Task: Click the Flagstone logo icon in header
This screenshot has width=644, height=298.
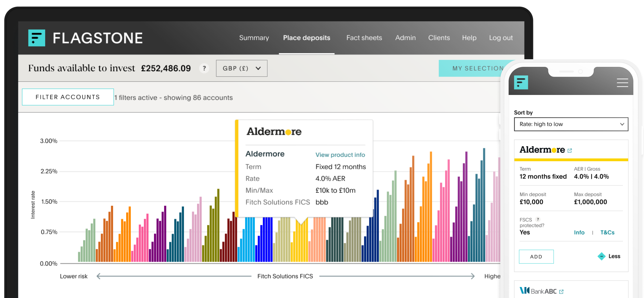Action: point(37,38)
